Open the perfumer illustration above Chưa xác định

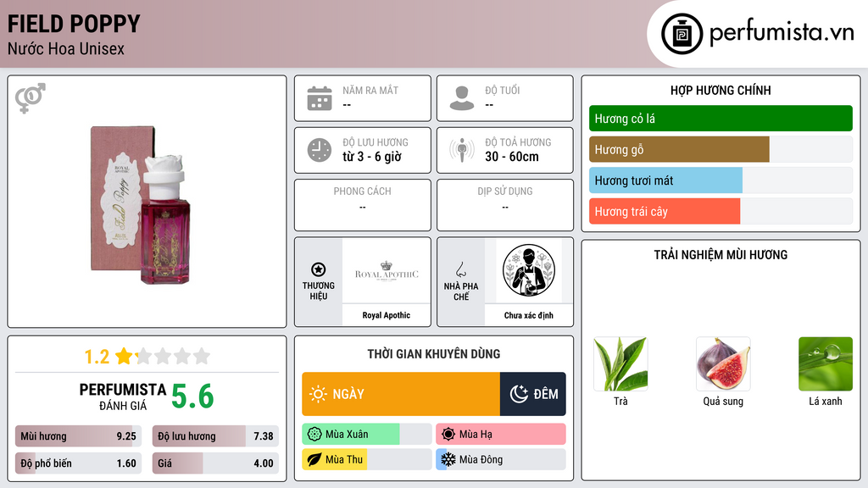pos(529,271)
